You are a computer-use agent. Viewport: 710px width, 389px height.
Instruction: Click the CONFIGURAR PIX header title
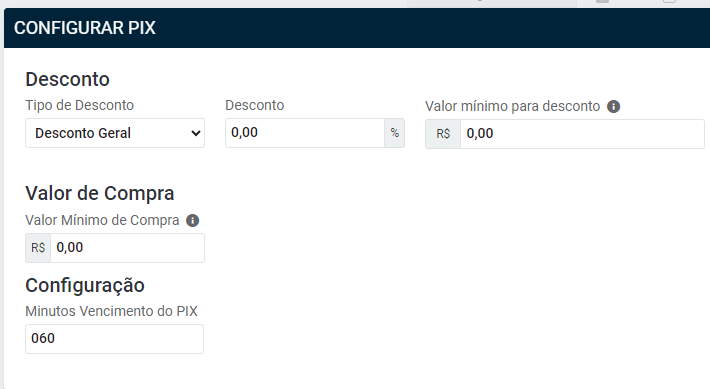pyautogui.click(x=85, y=28)
